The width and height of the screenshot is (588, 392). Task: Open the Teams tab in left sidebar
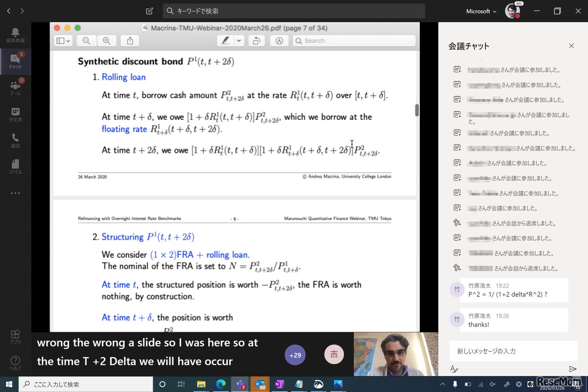pos(15,88)
